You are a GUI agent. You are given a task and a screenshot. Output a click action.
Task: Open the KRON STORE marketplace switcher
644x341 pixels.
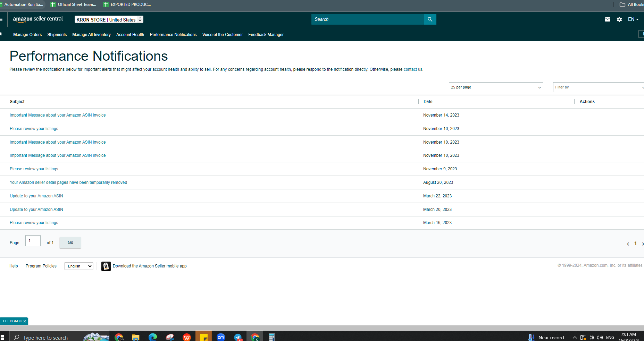click(x=109, y=19)
